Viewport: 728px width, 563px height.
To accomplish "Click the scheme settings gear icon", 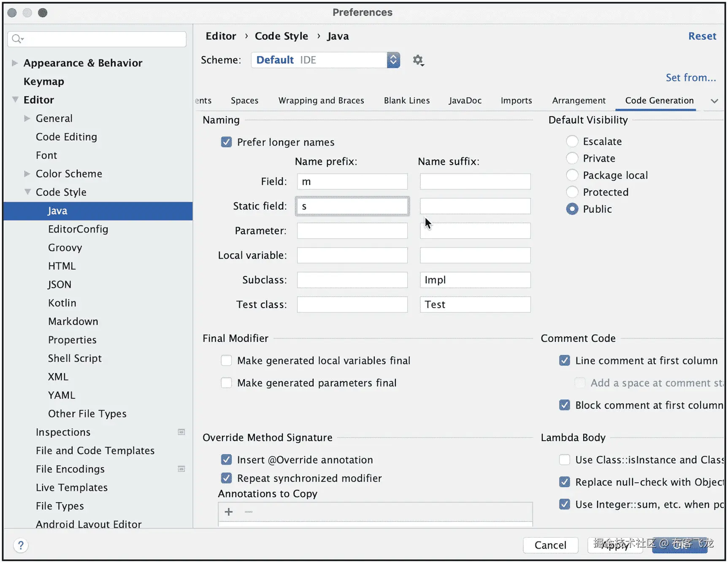I will (418, 60).
